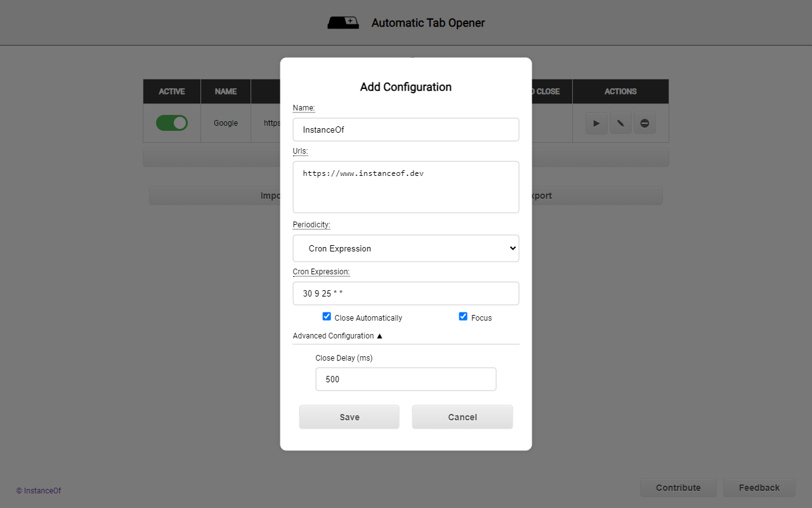Click the play icon in Google row
The image size is (812, 508).
point(596,123)
